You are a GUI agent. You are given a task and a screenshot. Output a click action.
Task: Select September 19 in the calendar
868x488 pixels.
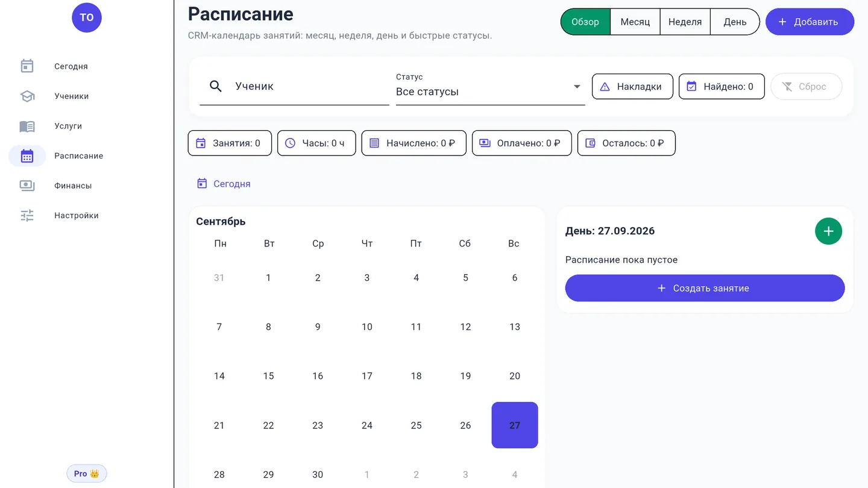click(x=465, y=376)
